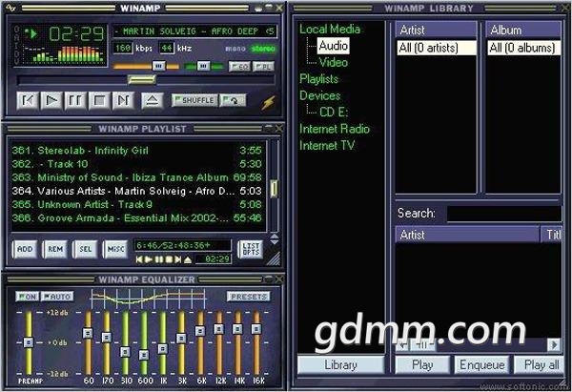
Task: Click the Artist column header in top pane
Action: 437,30
